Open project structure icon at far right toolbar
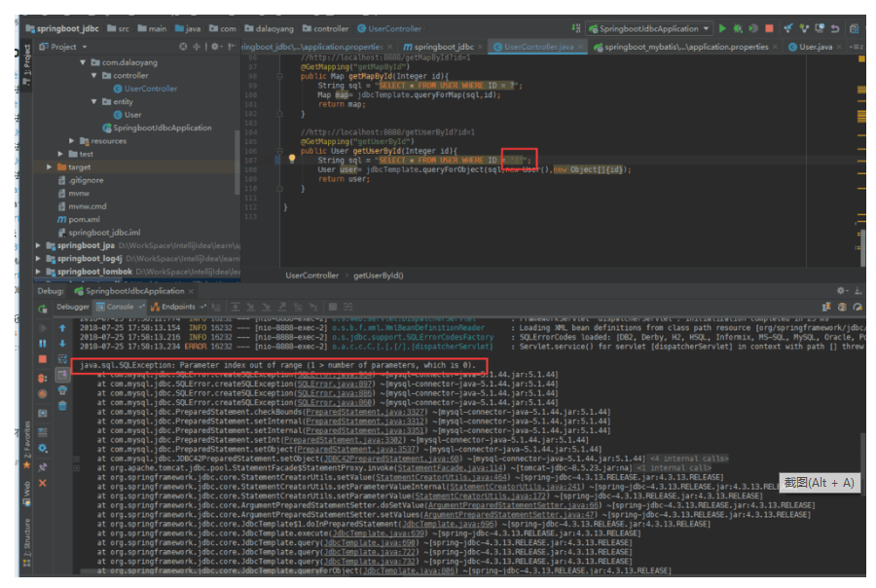Viewport: 876px width, 588px height. pos(855,28)
